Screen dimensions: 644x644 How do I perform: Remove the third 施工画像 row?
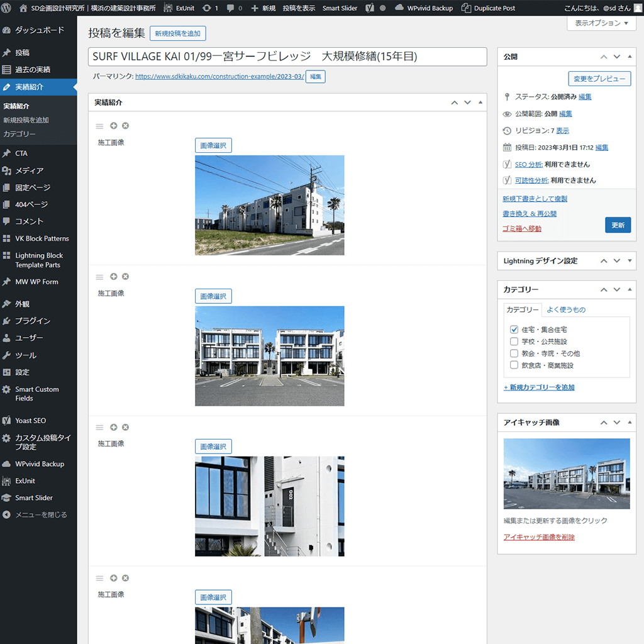coord(126,427)
